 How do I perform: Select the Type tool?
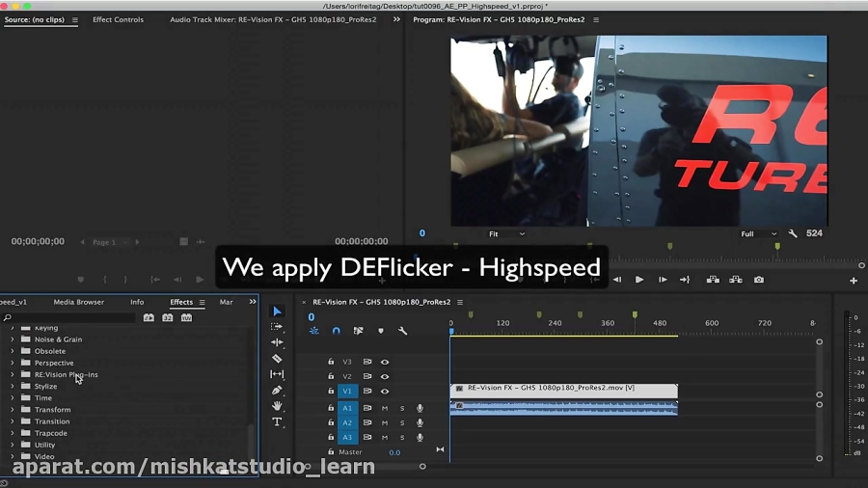coord(277,421)
